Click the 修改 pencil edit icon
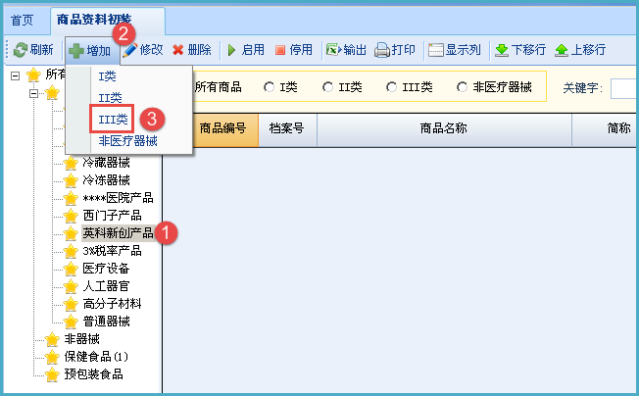Screen dimensions: 639x396 tap(130, 50)
